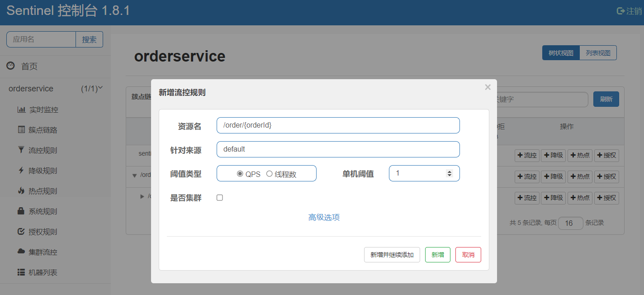644x295 pixels.
Task: Click the 簇点链路 list icon
Action: [21, 130]
